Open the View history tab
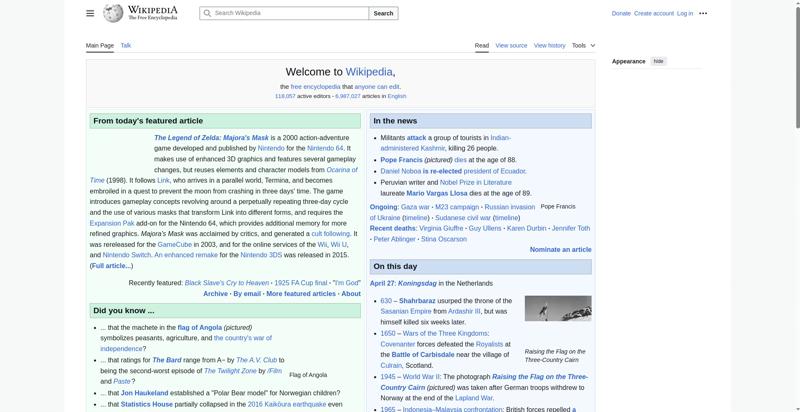 click(x=549, y=45)
